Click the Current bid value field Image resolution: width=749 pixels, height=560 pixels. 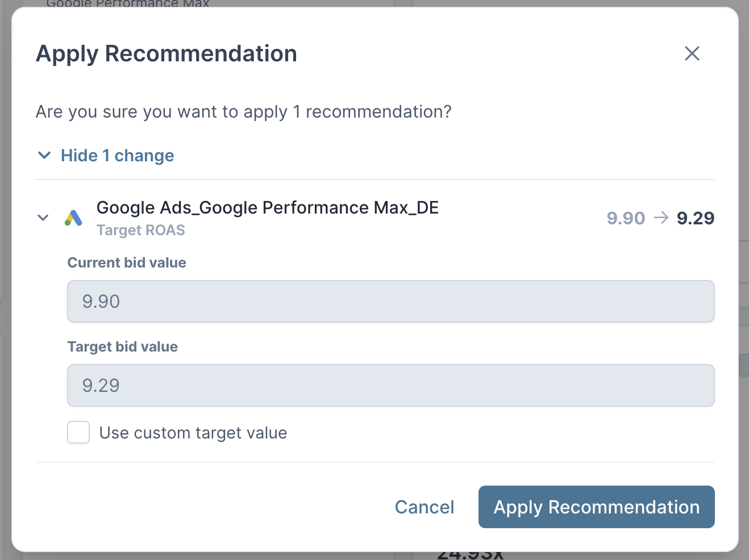tap(390, 301)
